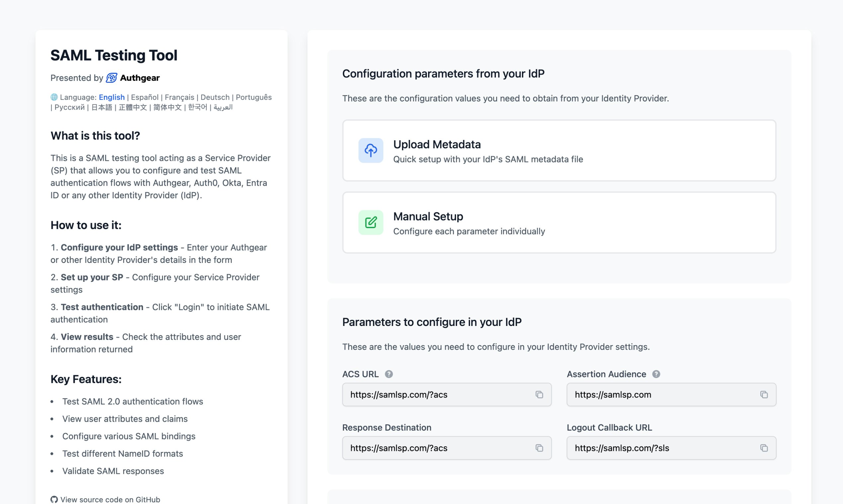Click 'Test different NameID formats' bullet
This screenshot has height=504, width=843.
tap(122, 453)
